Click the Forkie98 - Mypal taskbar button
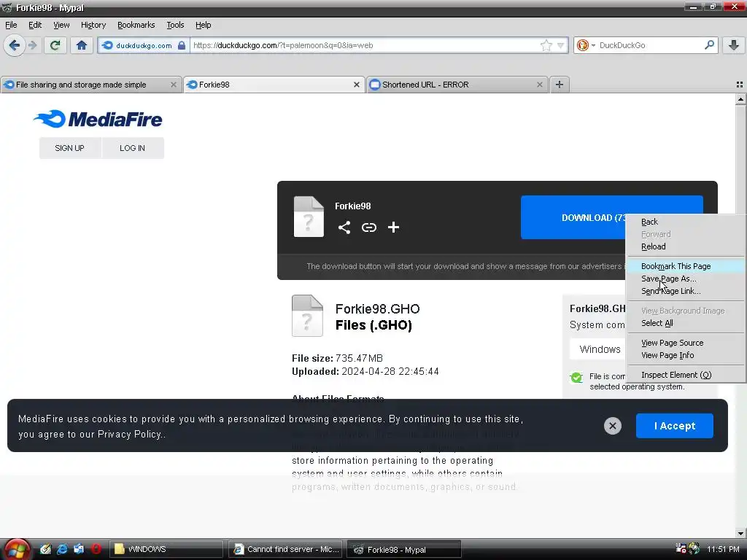Image resolution: width=747 pixels, height=560 pixels. 404,549
